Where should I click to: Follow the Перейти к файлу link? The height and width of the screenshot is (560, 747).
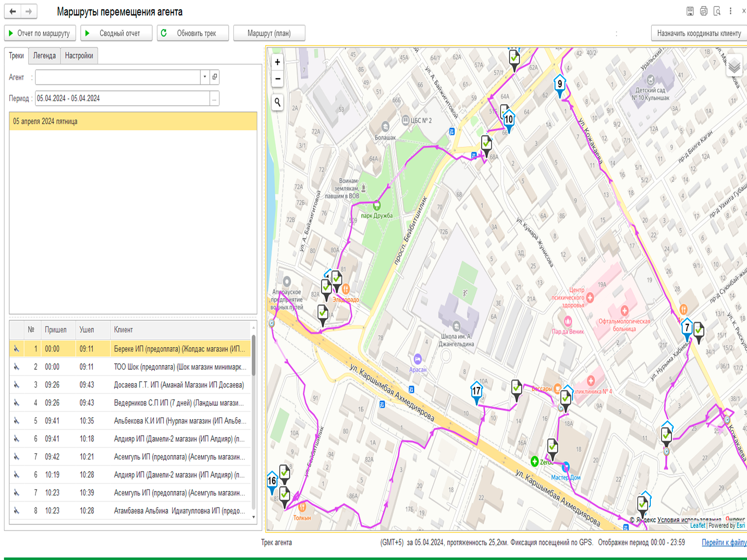coord(724,542)
